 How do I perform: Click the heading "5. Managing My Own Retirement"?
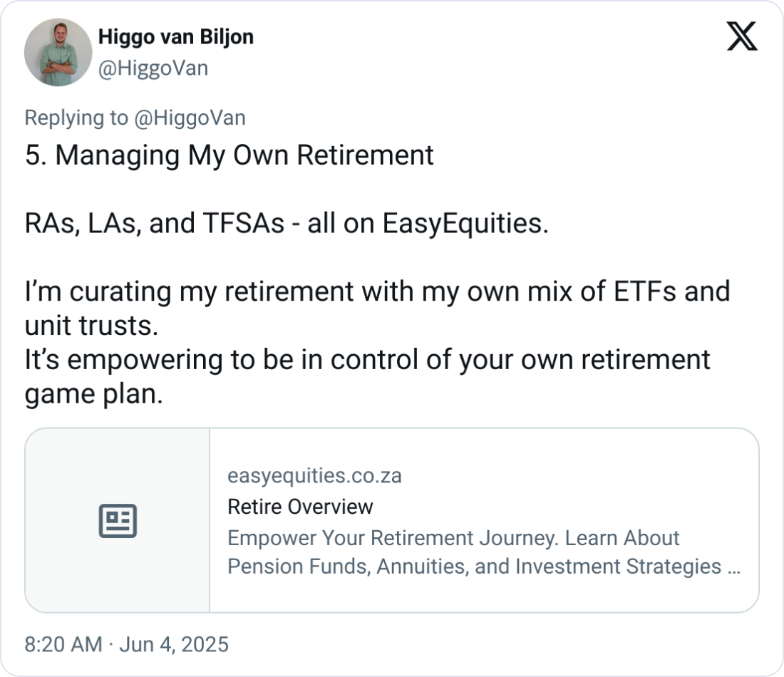tap(229, 155)
